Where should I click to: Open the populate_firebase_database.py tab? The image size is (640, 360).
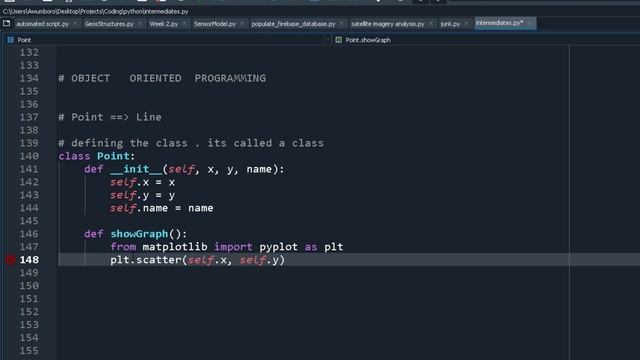click(x=293, y=24)
